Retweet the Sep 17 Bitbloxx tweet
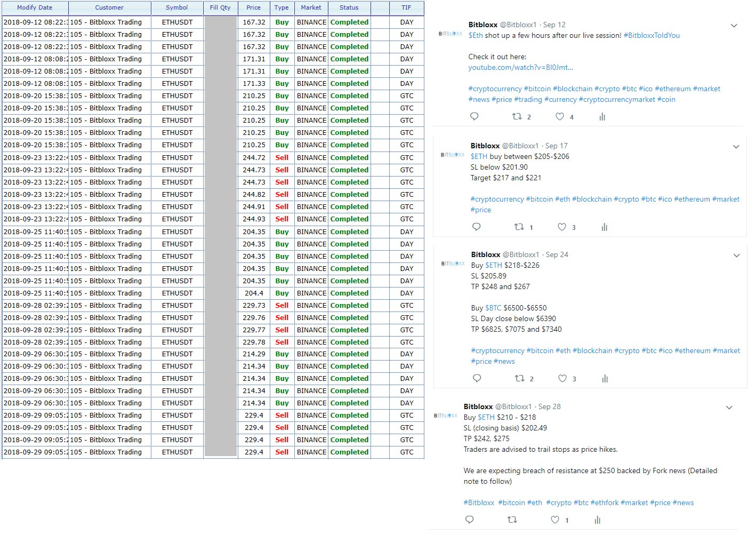 coord(519,227)
